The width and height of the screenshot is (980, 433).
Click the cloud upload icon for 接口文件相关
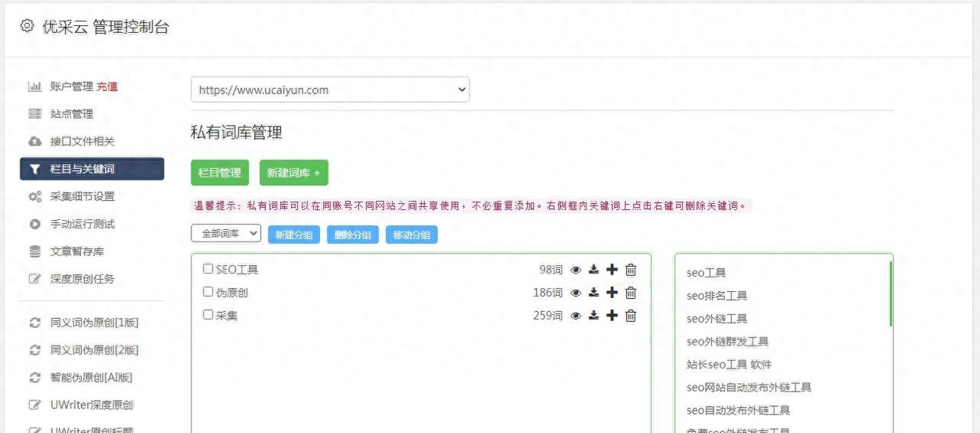[34, 142]
